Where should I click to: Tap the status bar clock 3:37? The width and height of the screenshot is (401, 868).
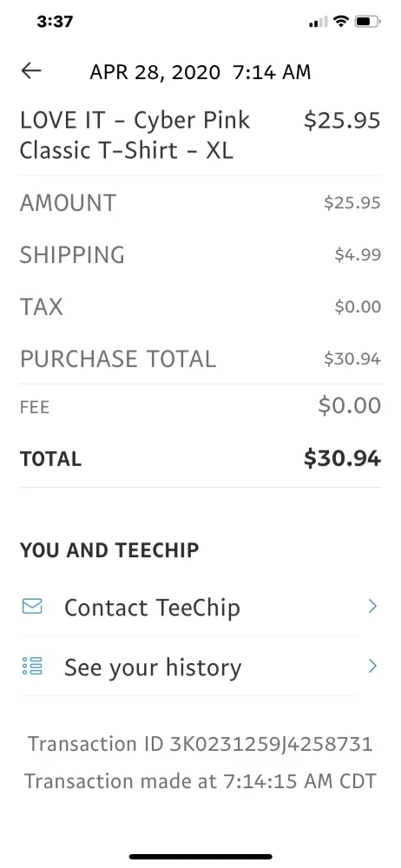55,22
